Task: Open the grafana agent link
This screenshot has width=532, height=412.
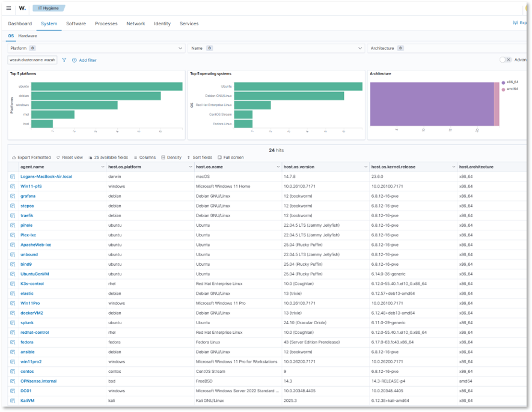Action: pos(27,196)
